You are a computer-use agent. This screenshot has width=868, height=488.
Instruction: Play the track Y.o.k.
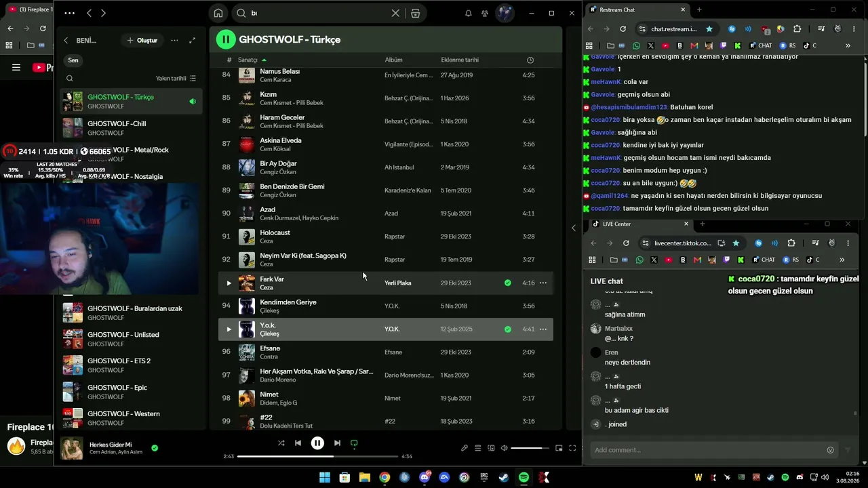point(229,329)
